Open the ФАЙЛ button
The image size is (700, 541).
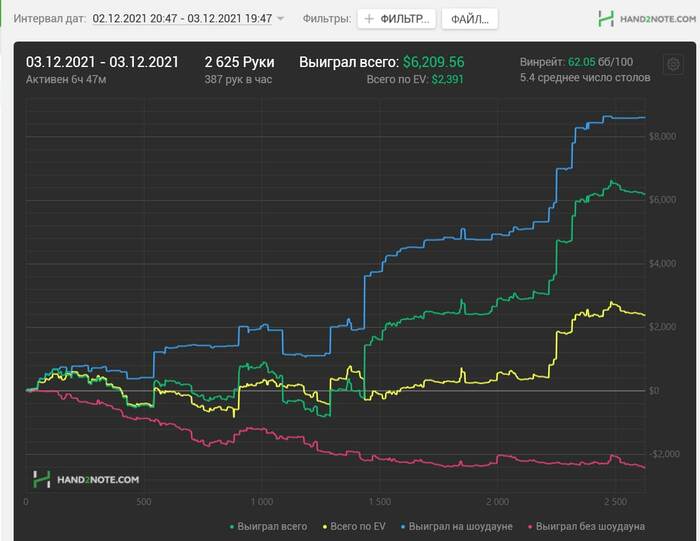coord(470,19)
